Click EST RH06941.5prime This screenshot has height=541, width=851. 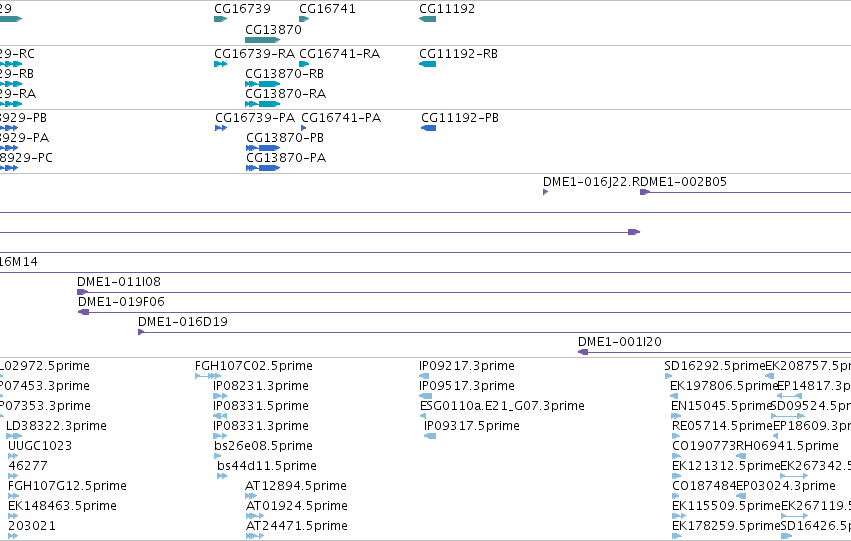(x=788, y=446)
